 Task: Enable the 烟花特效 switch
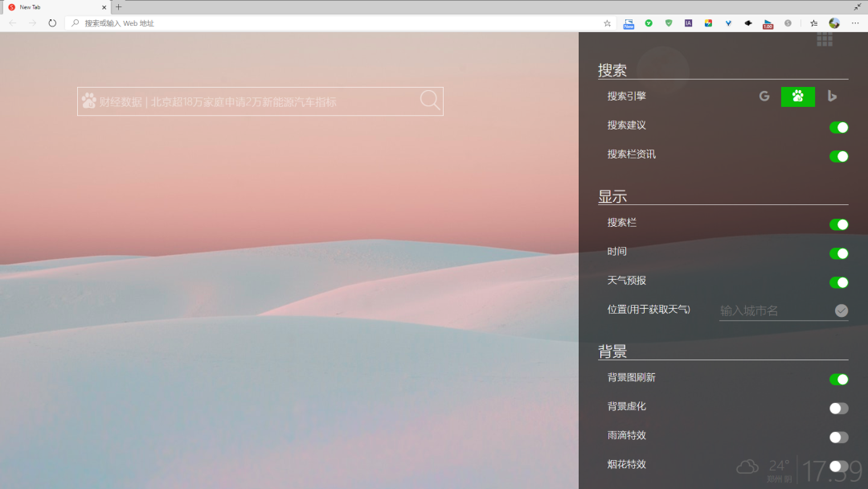coord(838,466)
